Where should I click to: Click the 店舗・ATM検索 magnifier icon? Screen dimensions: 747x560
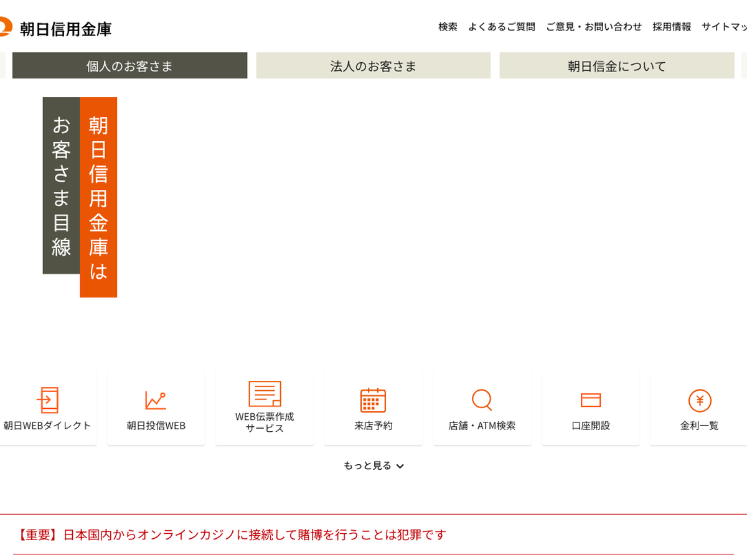coord(482,399)
